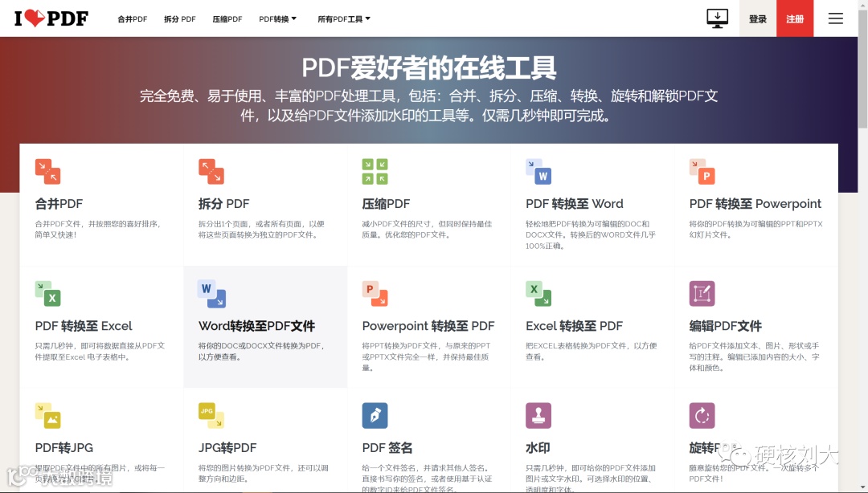Click the description under JPG转PDF
The height and width of the screenshot is (493, 868).
coord(263,473)
